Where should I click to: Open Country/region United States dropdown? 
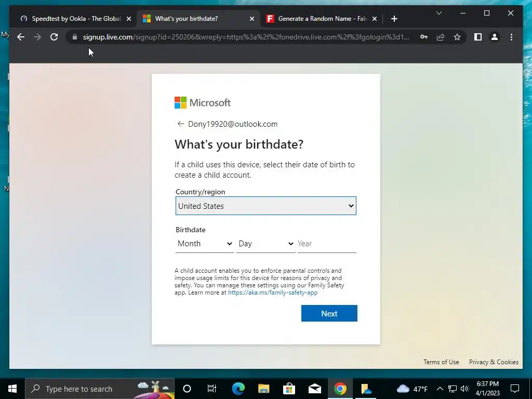[265, 206]
